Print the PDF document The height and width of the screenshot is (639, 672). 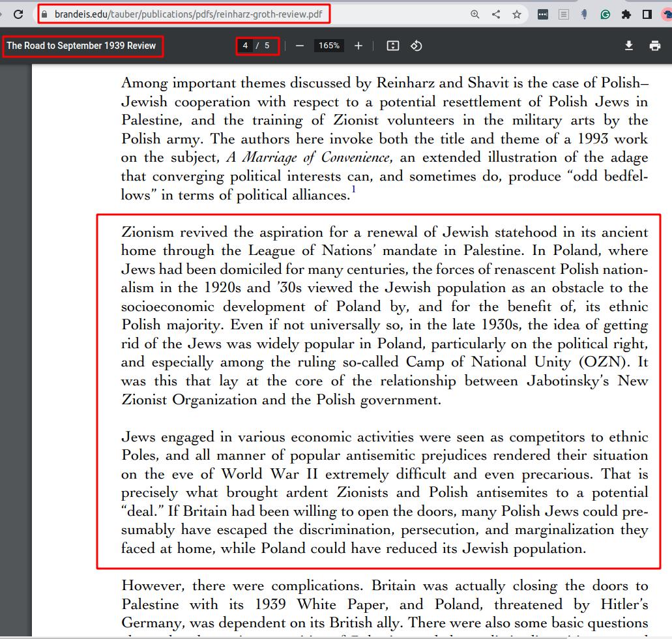(x=655, y=46)
